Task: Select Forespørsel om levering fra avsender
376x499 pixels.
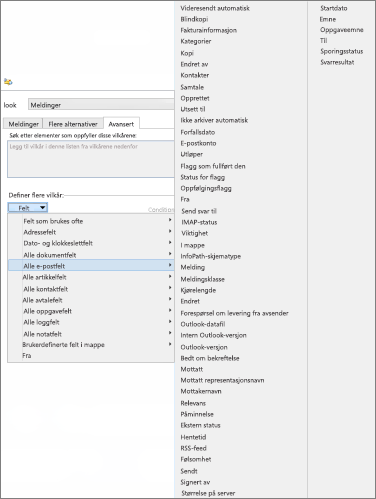Action: coord(234,313)
